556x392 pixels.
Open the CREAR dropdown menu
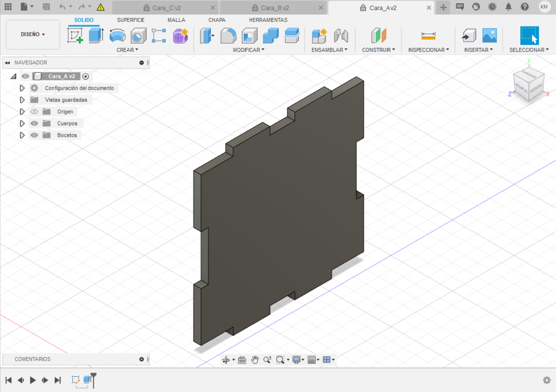coord(127,50)
